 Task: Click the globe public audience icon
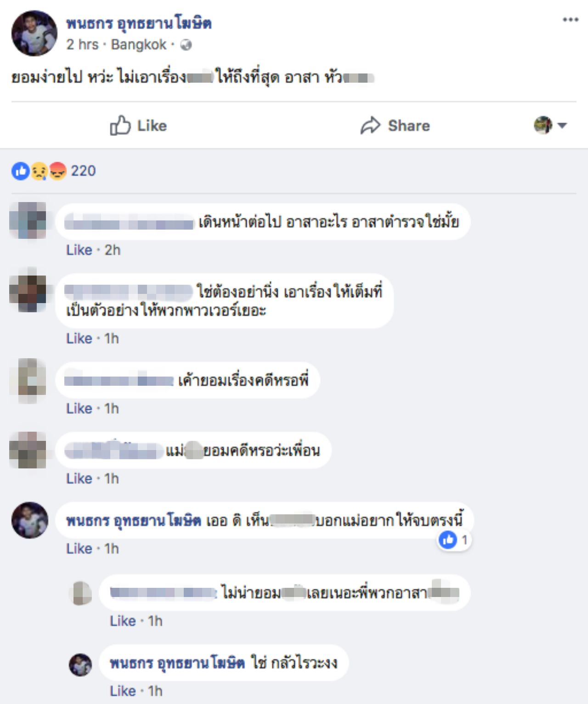(186, 45)
